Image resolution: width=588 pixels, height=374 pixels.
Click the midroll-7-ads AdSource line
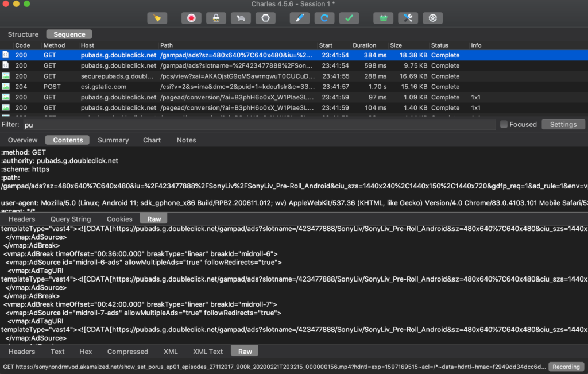143,313
